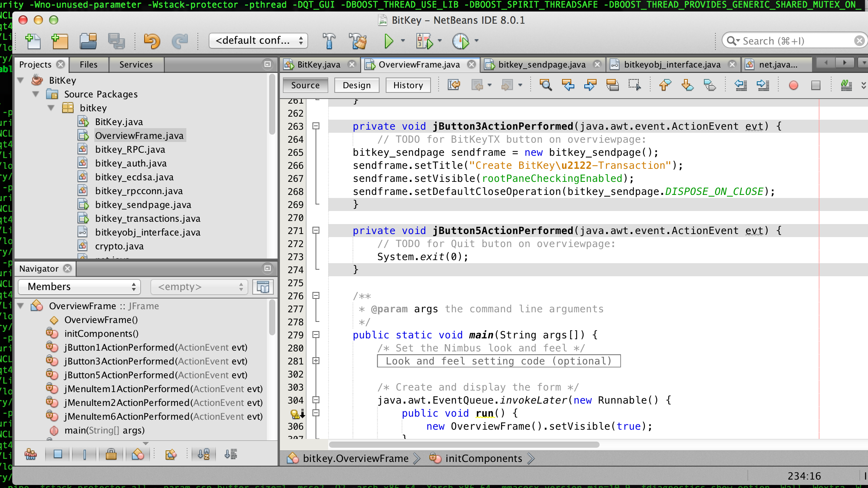Image resolution: width=868 pixels, height=488 pixels.
Task: Toggle Bookmark on current line
Action: click(x=710, y=85)
